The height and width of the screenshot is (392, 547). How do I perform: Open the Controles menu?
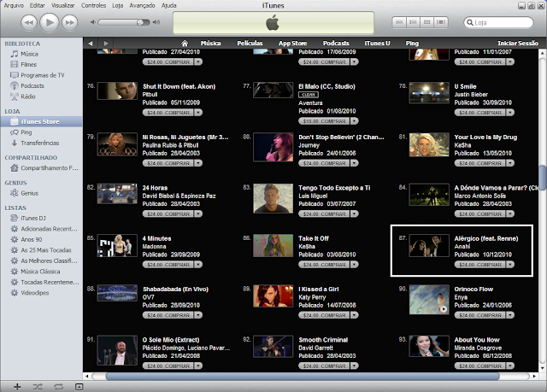[93, 6]
